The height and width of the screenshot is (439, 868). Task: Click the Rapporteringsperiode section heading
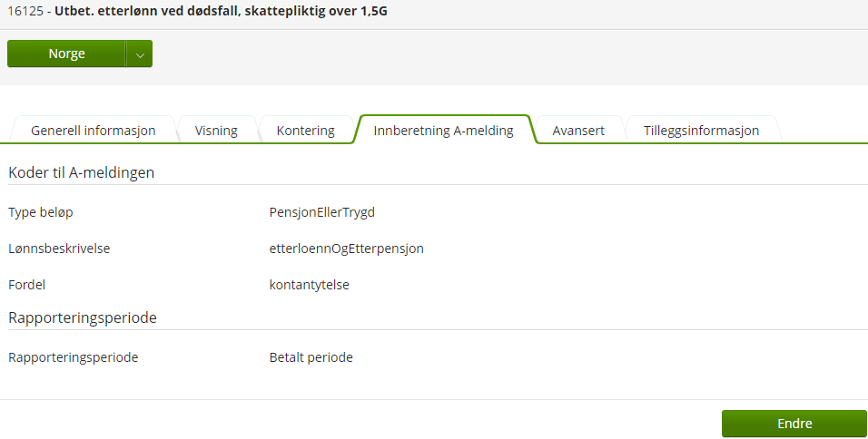tap(83, 318)
